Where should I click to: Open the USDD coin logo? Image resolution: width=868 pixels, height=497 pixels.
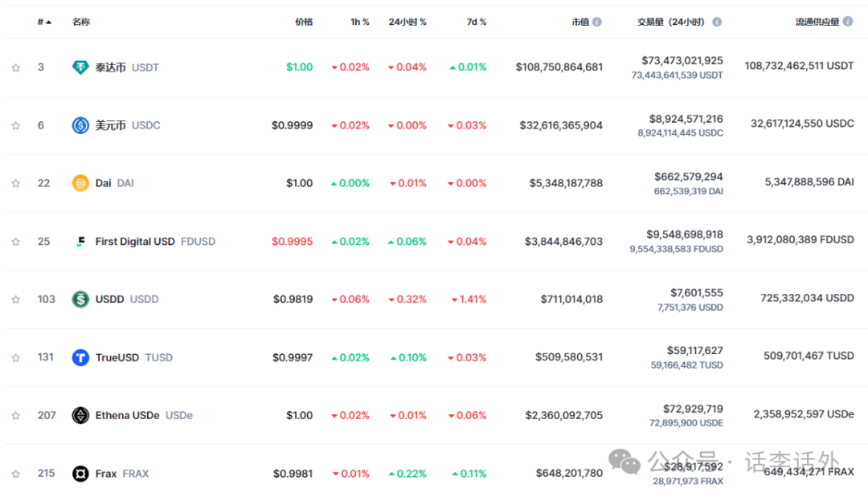80,299
